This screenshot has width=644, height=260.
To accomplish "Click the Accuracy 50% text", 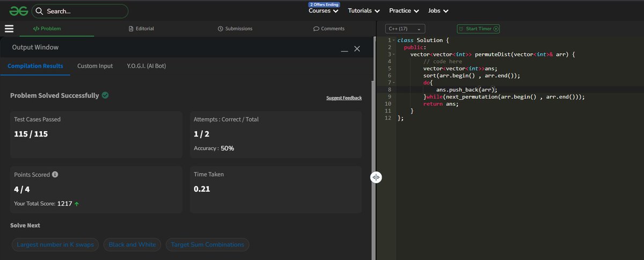I will click(x=214, y=148).
